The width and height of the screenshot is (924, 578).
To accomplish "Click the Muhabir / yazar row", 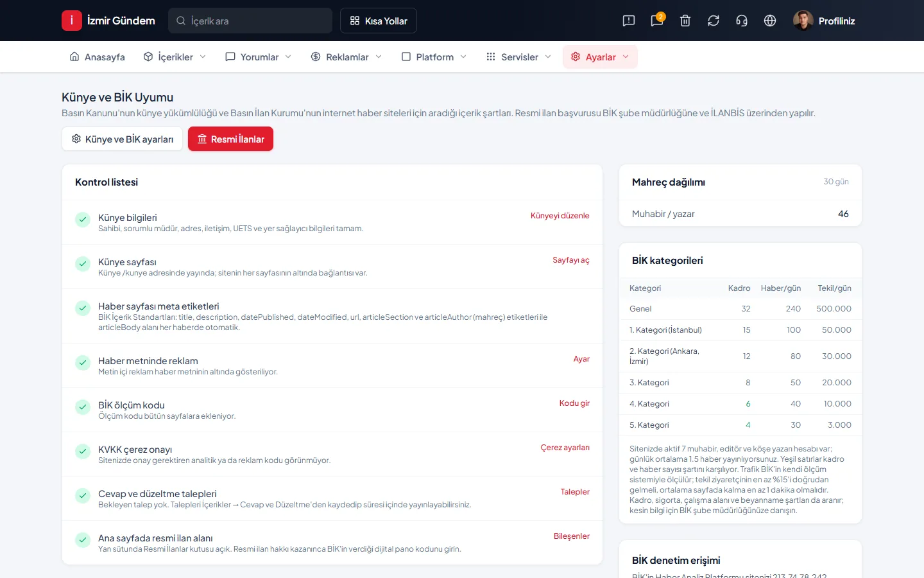I will pyautogui.click(x=740, y=214).
